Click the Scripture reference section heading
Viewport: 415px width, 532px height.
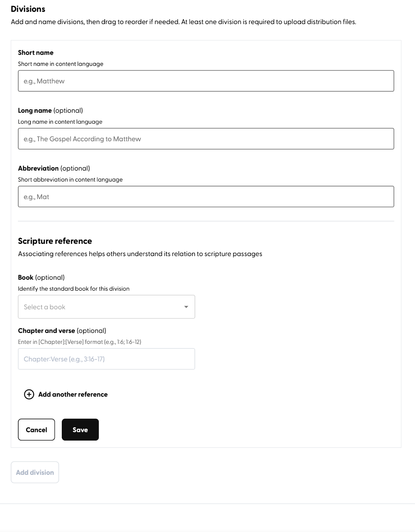coord(55,241)
